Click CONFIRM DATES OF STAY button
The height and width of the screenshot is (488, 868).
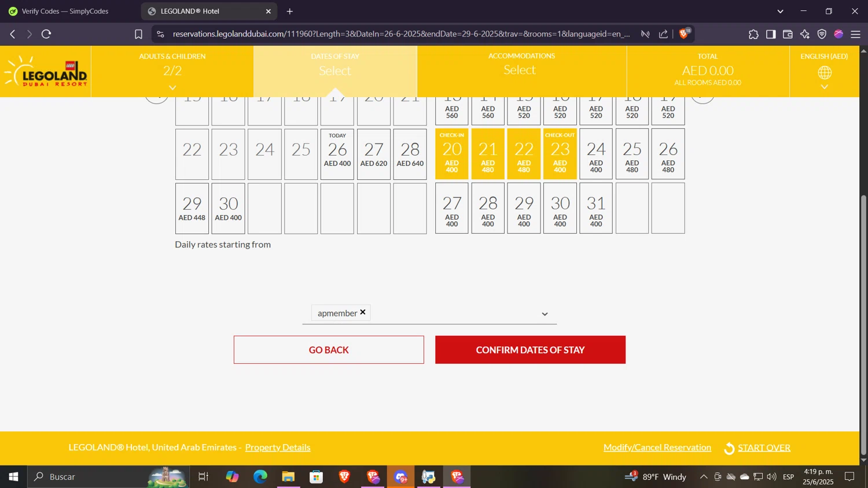[530, 350]
